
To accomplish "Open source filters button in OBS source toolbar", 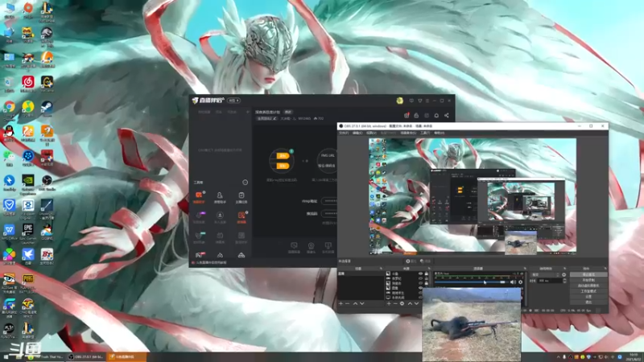I will click(425, 261).
